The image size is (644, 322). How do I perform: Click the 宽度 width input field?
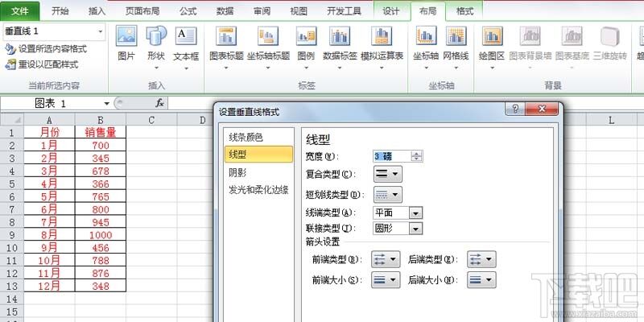click(x=392, y=156)
